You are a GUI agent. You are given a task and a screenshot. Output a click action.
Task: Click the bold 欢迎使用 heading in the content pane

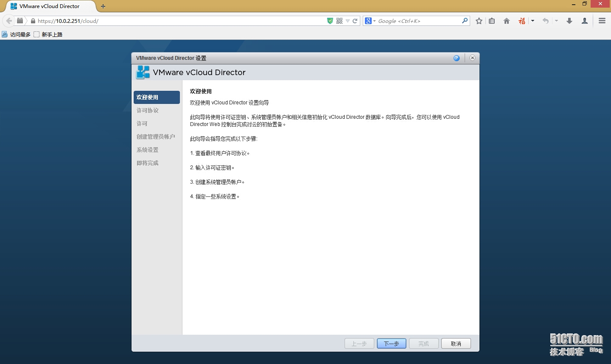pos(201,91)
